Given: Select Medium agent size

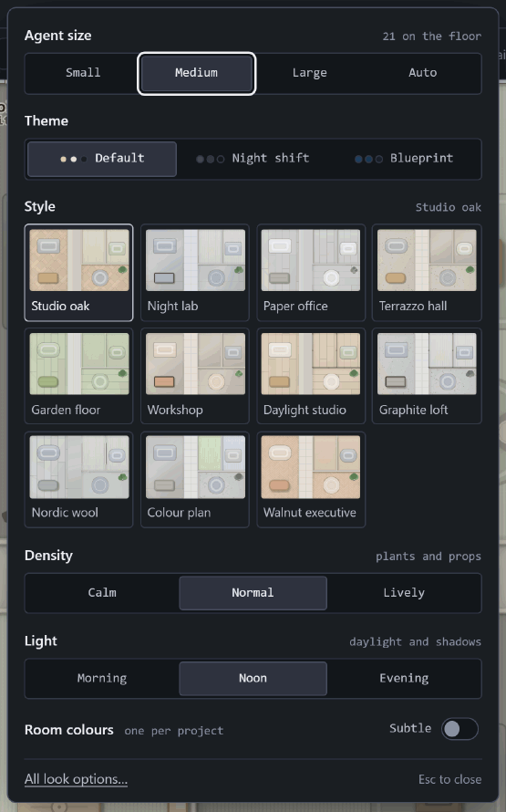Looking at the screenshot, I should pos(197,73).
